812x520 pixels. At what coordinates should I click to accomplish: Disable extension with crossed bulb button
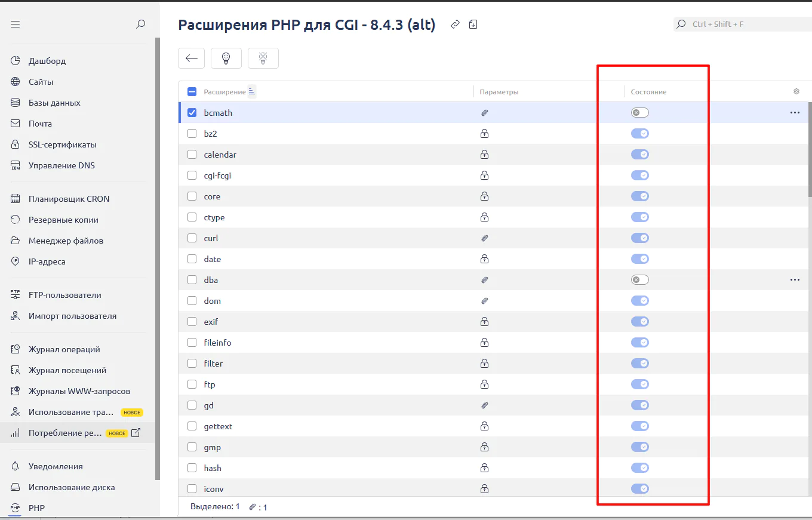click(x=263, y=58)
